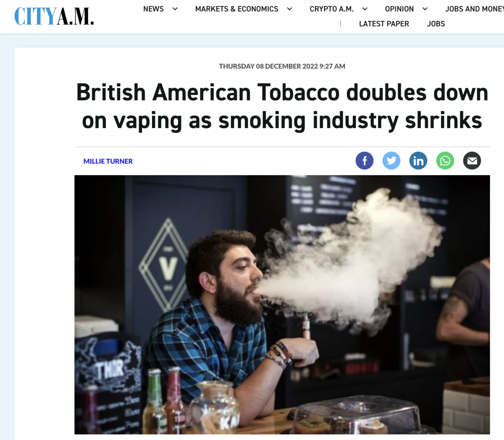The height and width of the screenshot is (440, 504).
Task: Open the Latest Paper link
Action: point(384,24)
